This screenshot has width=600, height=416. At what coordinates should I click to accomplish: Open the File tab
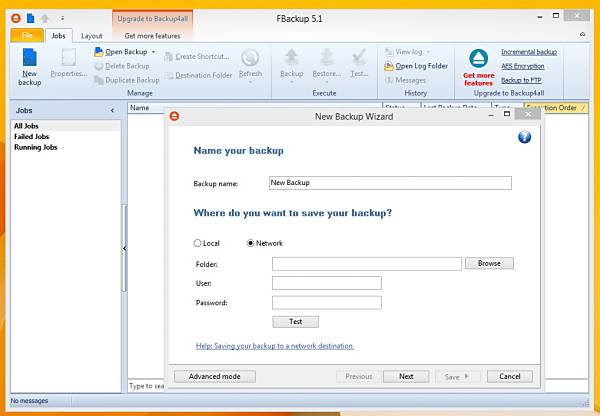(x=27, y=36)
